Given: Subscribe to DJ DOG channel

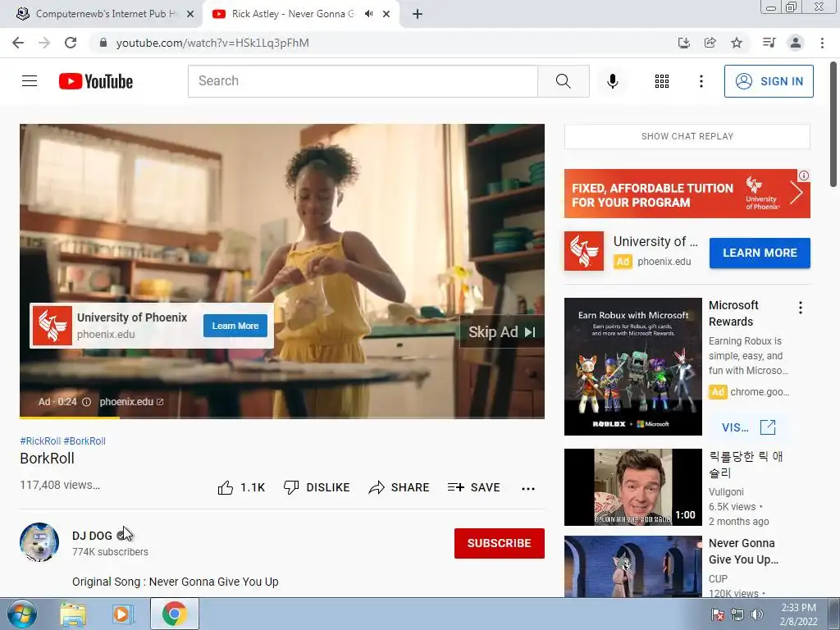Looking at the screenshot, I should [x=500, y=543].
